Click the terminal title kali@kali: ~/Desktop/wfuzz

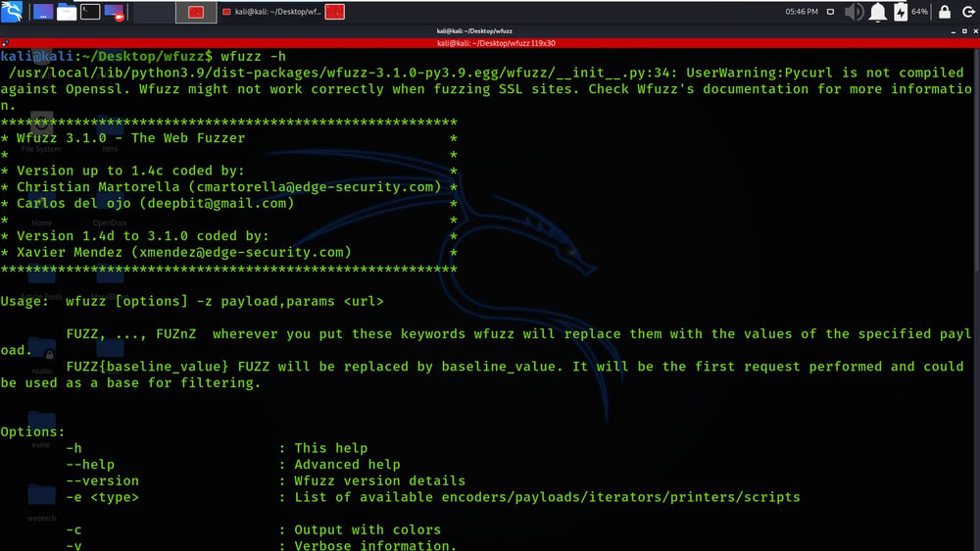pos(474,30)
